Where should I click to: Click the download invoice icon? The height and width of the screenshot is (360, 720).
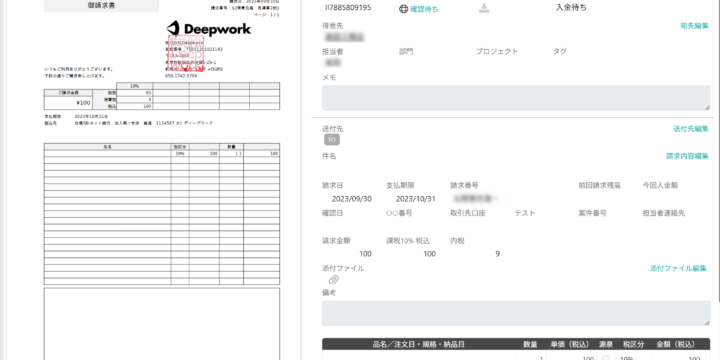484,8
